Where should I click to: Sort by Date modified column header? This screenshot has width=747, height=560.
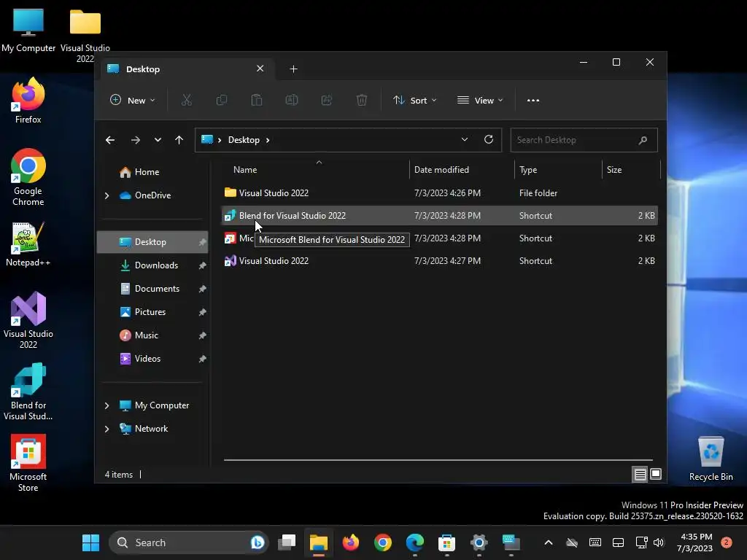click(462, 169)
